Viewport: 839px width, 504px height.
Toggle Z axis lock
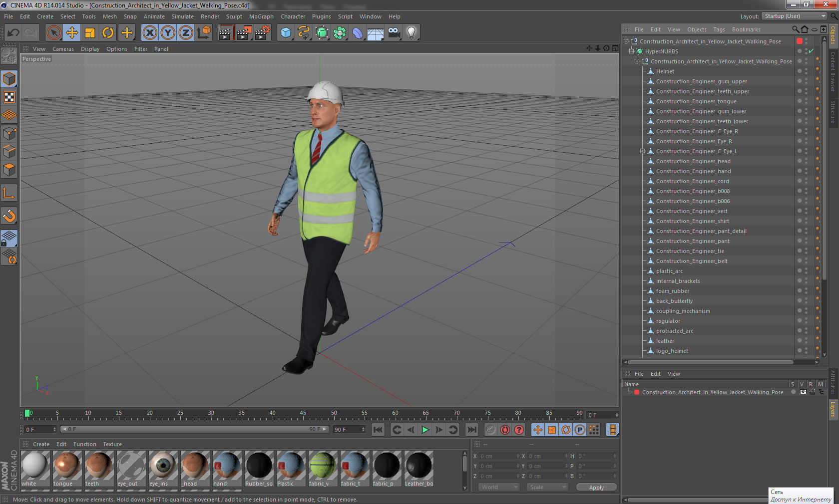pos(186,33)
